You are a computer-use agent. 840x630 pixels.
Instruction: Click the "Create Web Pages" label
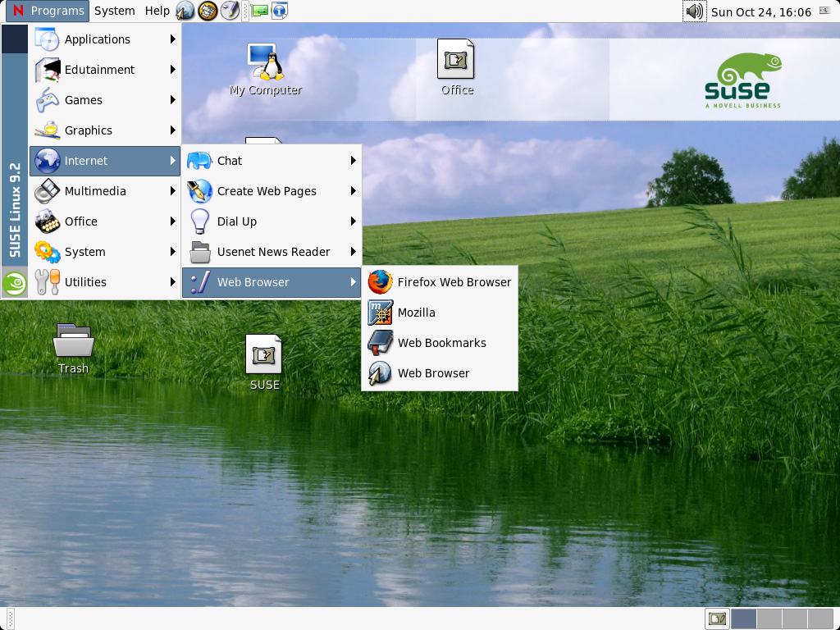point(267,191)
